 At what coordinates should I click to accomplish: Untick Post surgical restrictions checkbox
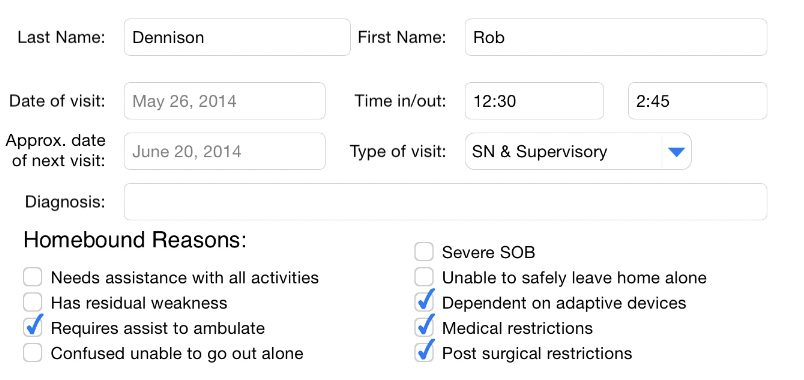pyautogui.click(x=424, y=353)
